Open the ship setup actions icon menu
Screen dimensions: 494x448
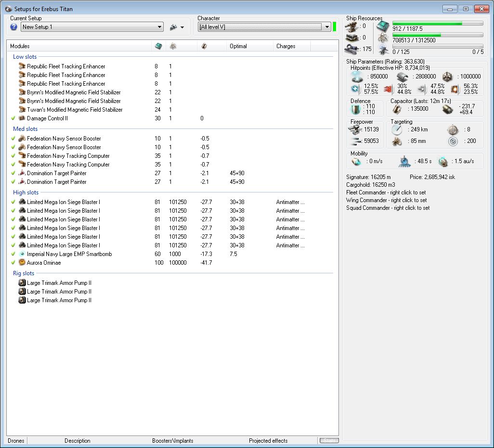click(176, 27)
